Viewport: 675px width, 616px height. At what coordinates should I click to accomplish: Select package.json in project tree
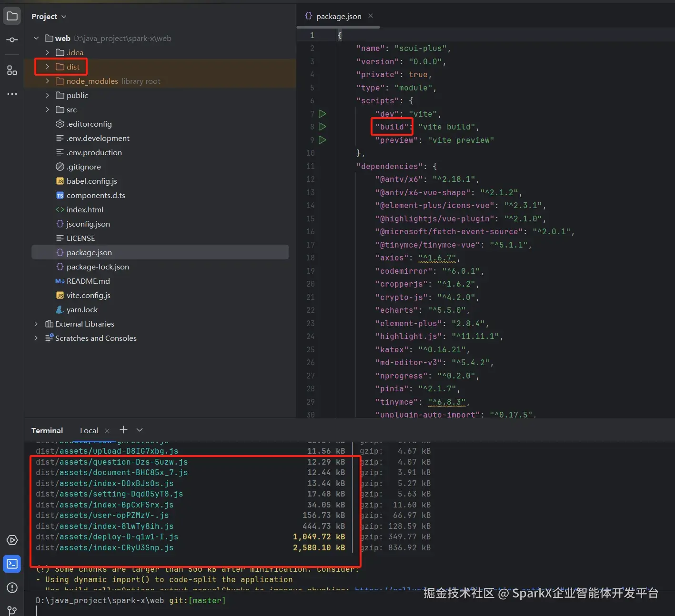(x=160, y=252)
